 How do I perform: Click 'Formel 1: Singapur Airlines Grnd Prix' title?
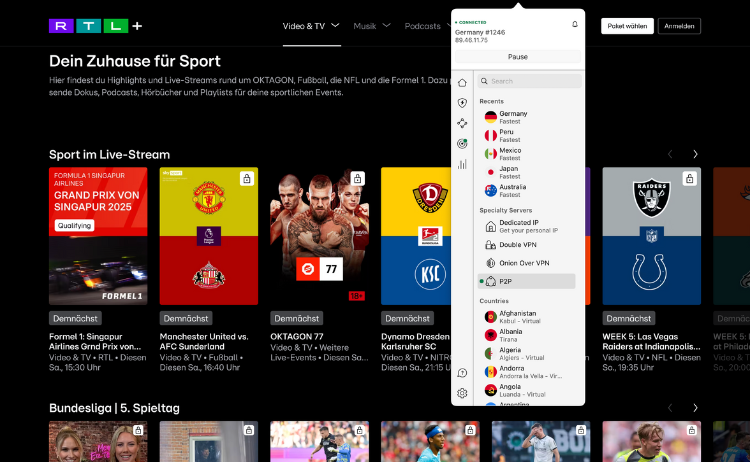(x=95, y=341)
